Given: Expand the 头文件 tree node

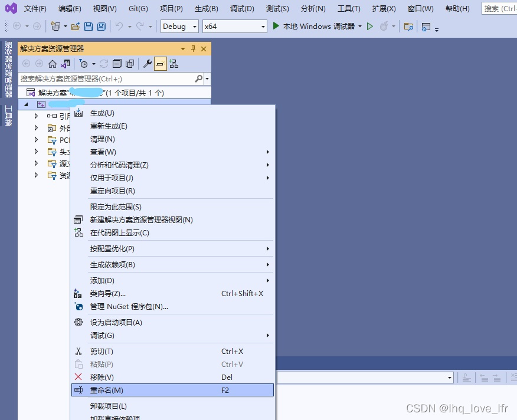Looking at the screenshot, I should coord(36,152).
